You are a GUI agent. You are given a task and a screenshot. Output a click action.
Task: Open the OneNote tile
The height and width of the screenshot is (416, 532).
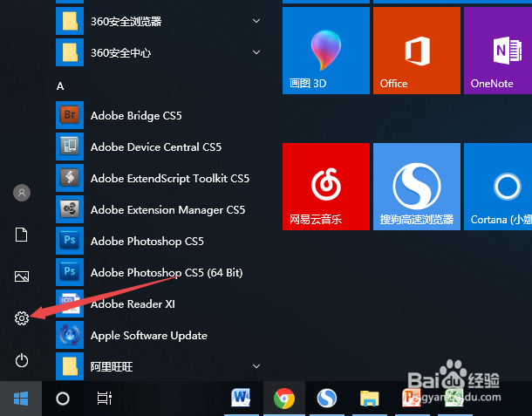click(x=498, y=51)
